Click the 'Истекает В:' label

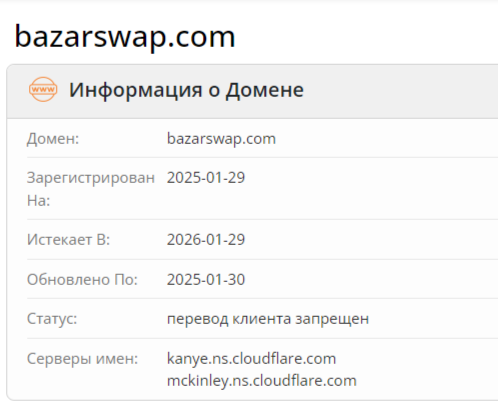tap(68, 240)
